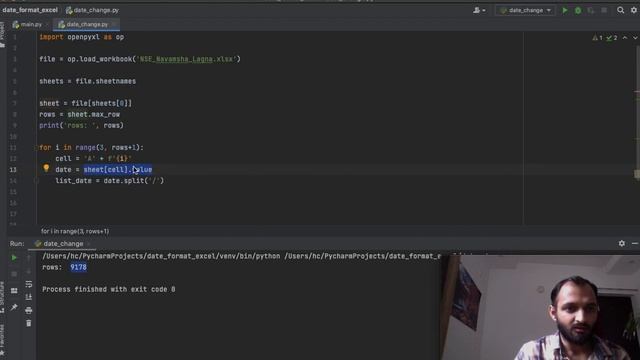Click the warnings count indicator in editor
The width and height of the screenshot is (640, 360).
[x=598, y=38]
